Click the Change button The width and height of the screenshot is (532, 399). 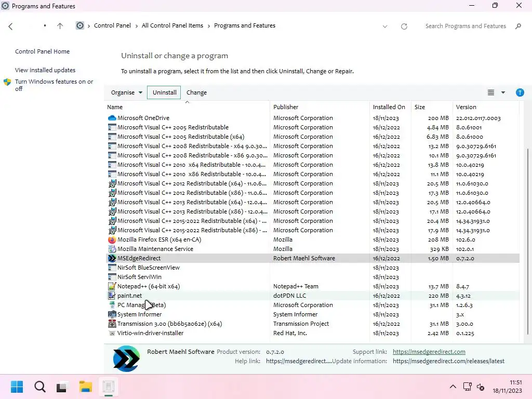click(196, 92)
